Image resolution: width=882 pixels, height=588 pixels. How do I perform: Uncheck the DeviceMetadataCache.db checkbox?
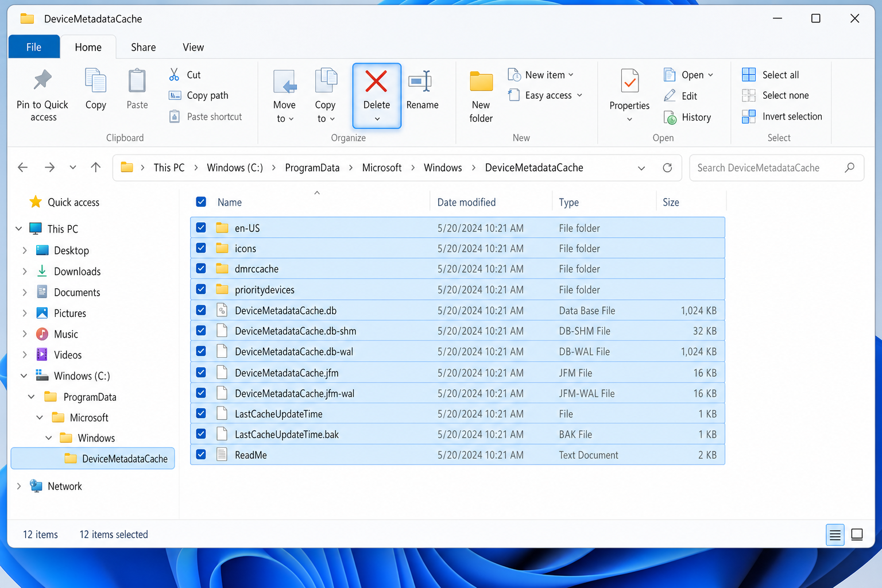(201, 310)
